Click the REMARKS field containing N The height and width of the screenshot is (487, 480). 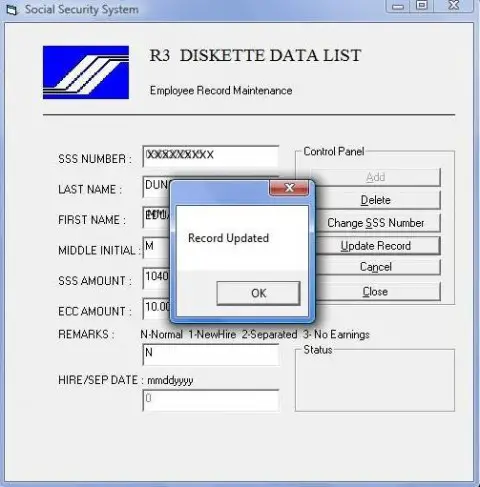coord(211,355)
